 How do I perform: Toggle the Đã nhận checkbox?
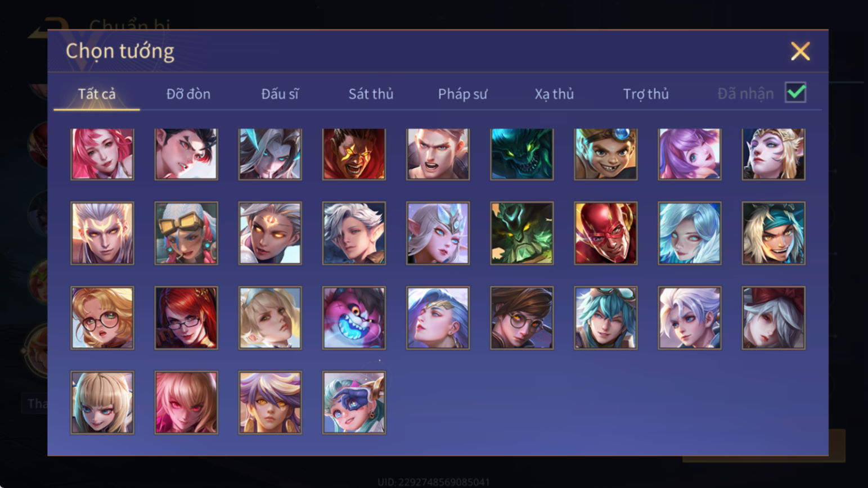[x=795, y=93]
